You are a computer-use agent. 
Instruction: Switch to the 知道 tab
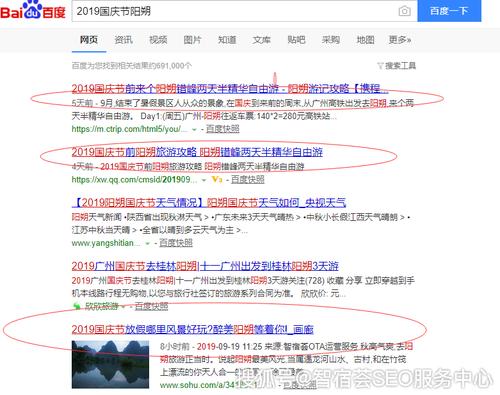click(x=227, y=40)
